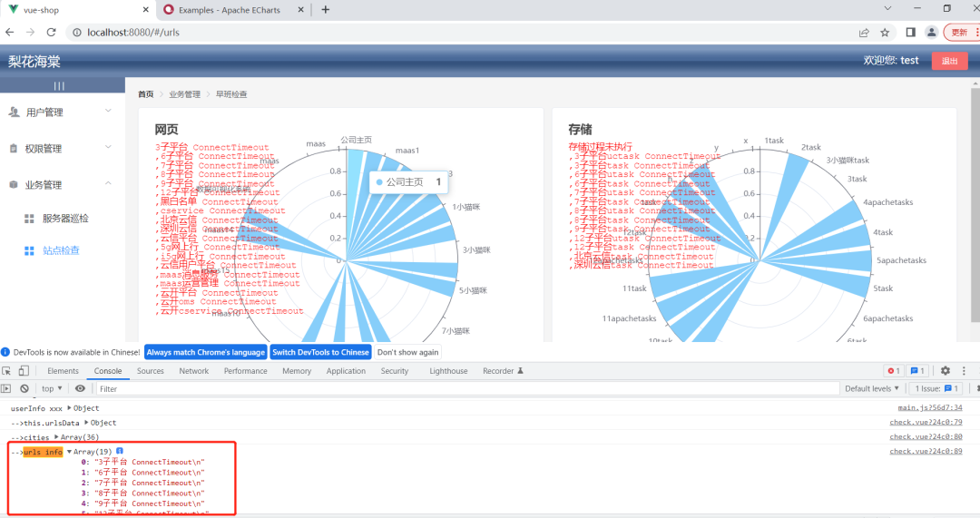Switch to the Security tab
Image resolution: width=980 pixels, height=518 pixels.
395,371
